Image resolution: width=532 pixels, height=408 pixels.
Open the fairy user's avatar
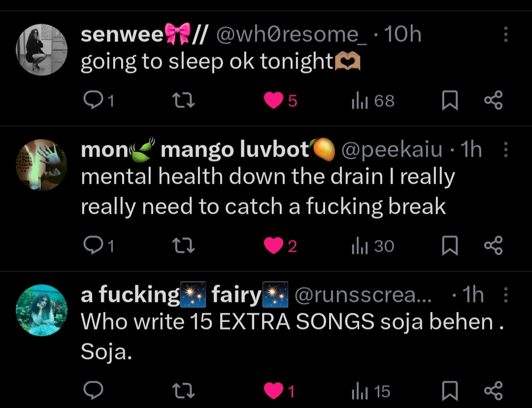[x=42, y=310]
